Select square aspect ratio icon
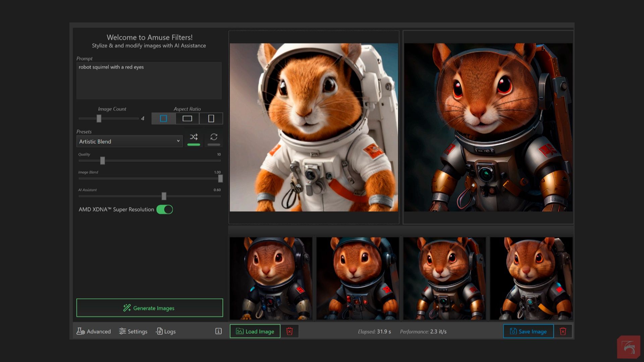Image resolution: width=644 pixels, height=362 pixels. click(163, 118)
